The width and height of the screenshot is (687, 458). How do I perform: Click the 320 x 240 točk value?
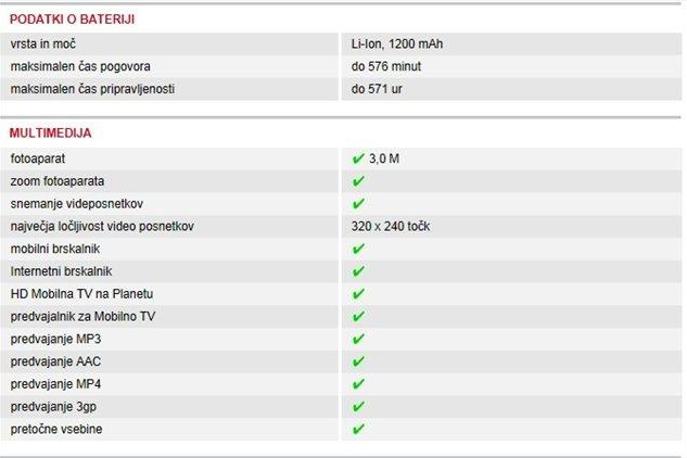[x=390, y=226]
